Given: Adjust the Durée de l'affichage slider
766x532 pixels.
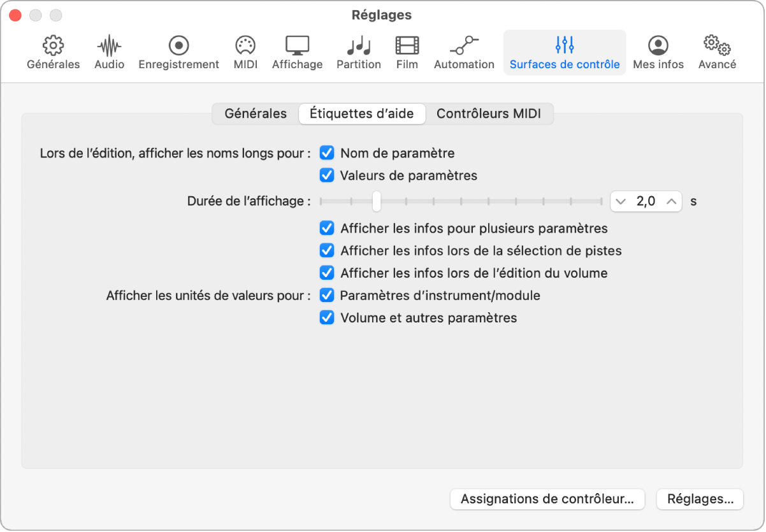Looking at the screenshot, I should [376, 201].
